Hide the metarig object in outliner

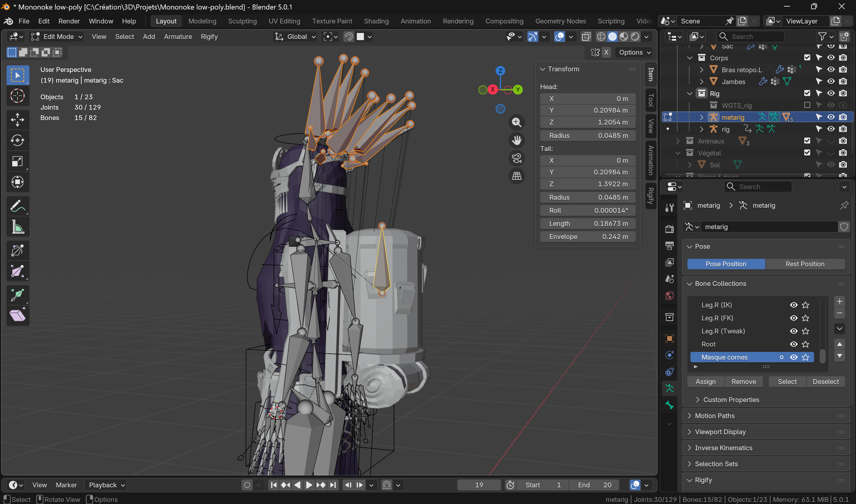tap(831, 117)
